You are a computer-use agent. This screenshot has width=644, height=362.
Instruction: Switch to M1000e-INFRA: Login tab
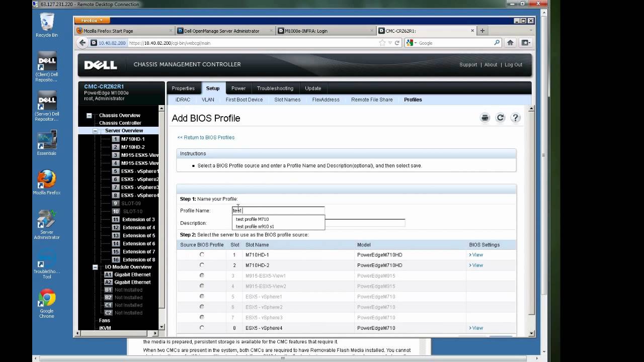tap(326, 31)
